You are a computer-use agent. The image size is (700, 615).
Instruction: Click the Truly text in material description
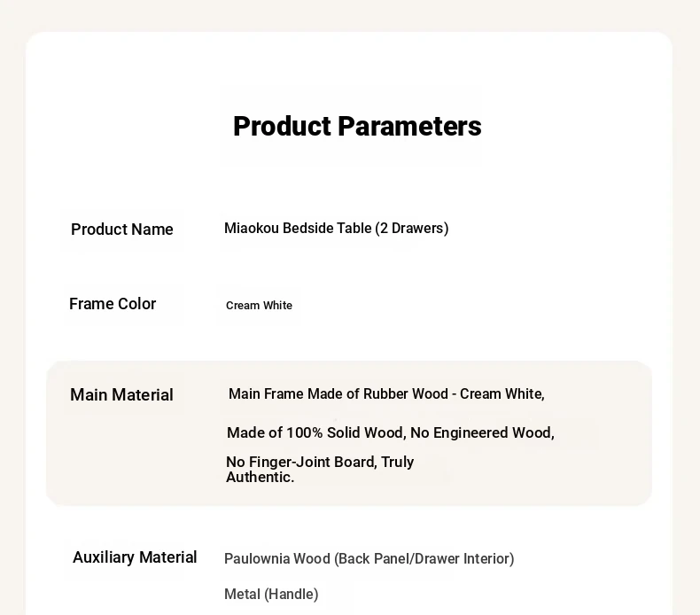tap(397, 462)
